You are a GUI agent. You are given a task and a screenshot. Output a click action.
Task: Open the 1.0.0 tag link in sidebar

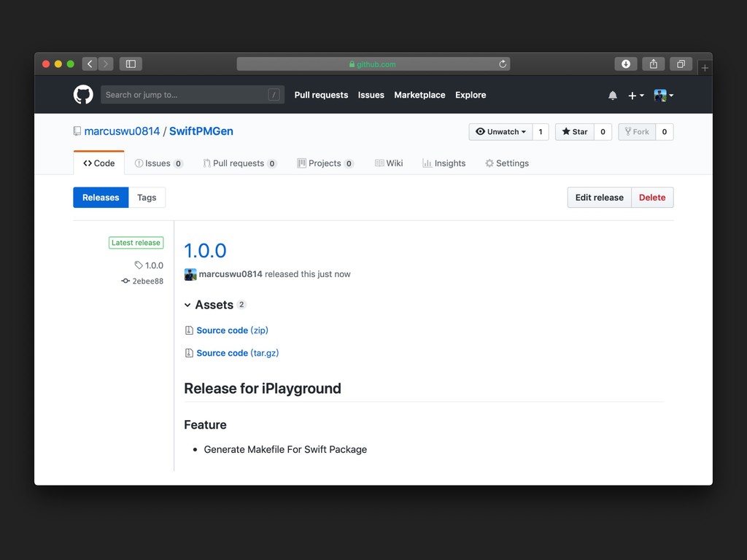[x=154, y=265]
